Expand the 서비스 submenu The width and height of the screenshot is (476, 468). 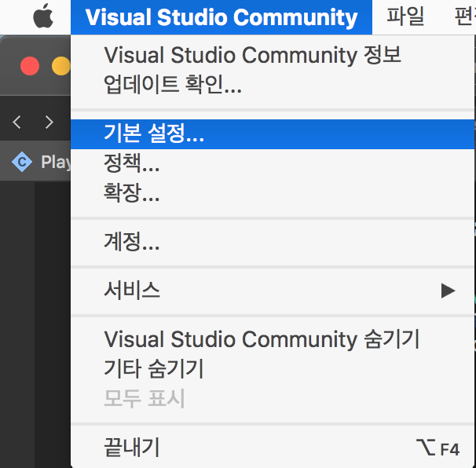pos(273,291)
